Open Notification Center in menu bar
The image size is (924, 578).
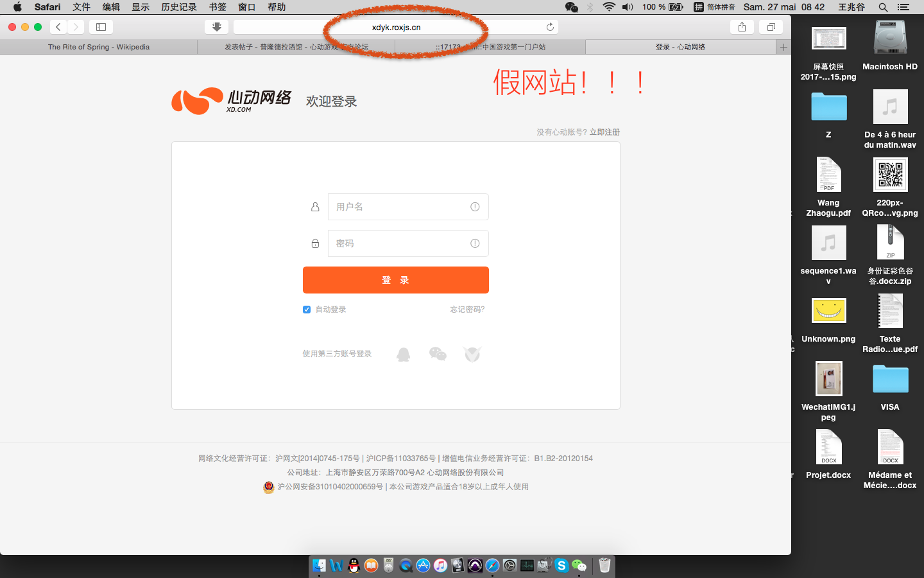[903, 7]
